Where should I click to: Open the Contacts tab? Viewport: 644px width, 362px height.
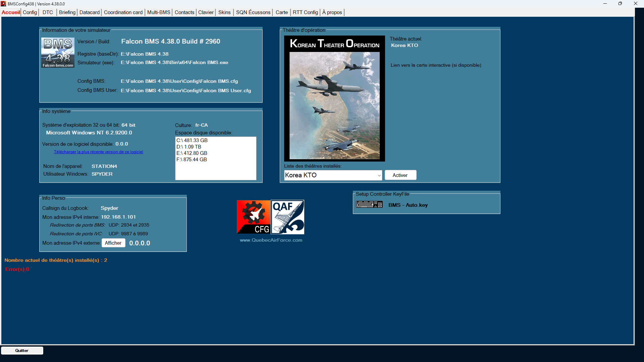pyautogui.click(x=184, y=12)
